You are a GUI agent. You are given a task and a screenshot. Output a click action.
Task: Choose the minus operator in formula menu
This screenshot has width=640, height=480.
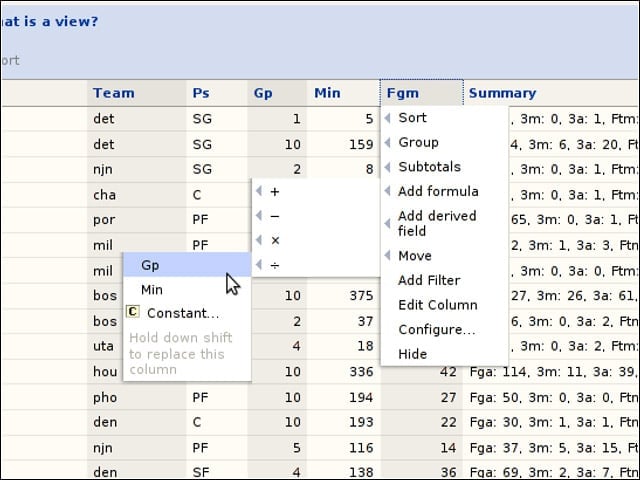(275, 216)
